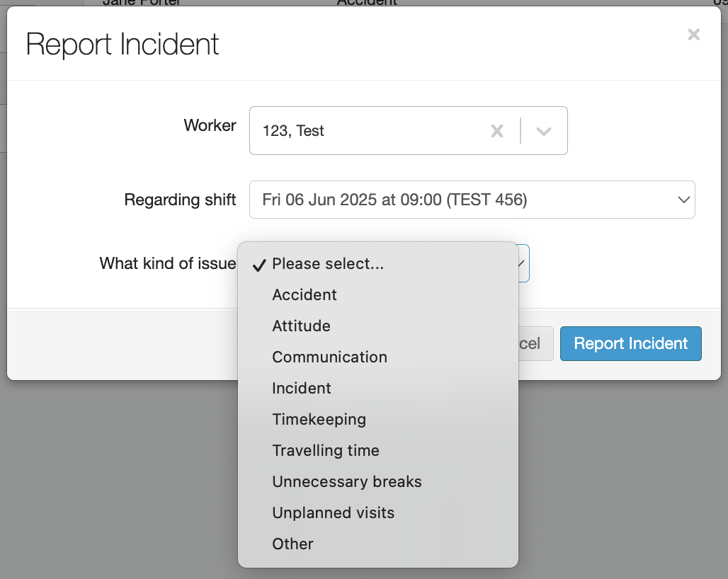Click the Report Incident dialog title
This screenshot has width=728, height=579.
(123, 45)
